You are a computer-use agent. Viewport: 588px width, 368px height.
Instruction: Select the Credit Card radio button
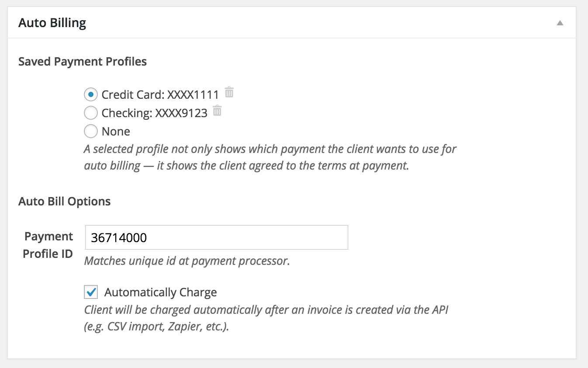click(90, 94)
